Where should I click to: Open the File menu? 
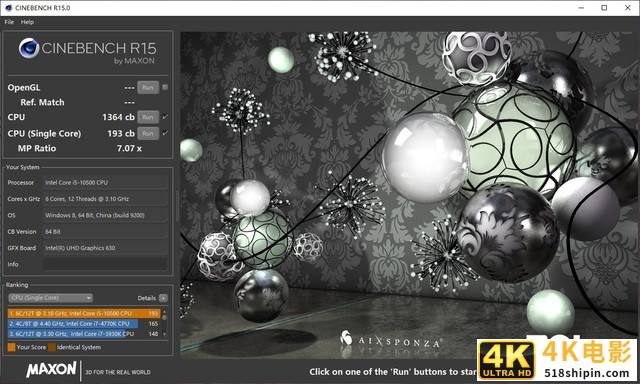(9, 22)
